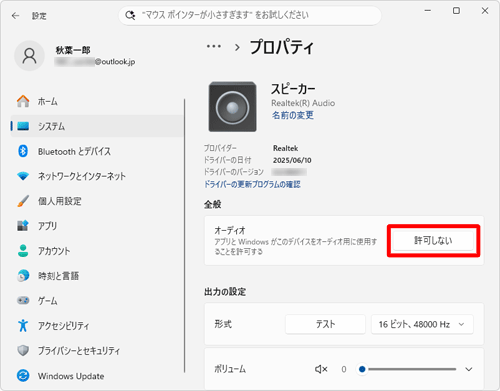Click the ボリューム label

click(230, 369)
